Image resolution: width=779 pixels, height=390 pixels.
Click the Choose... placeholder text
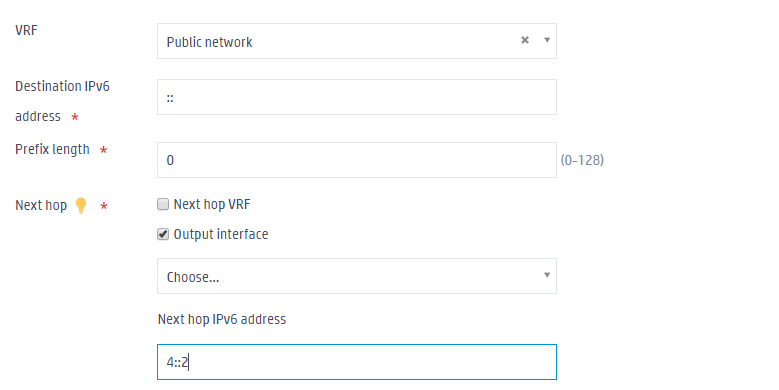click(x=193, y=277)
